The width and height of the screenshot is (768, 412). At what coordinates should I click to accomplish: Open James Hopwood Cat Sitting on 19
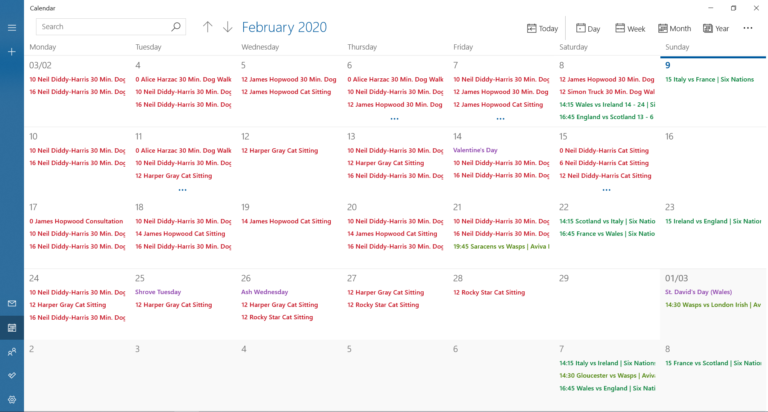click(x=286, y=221)
